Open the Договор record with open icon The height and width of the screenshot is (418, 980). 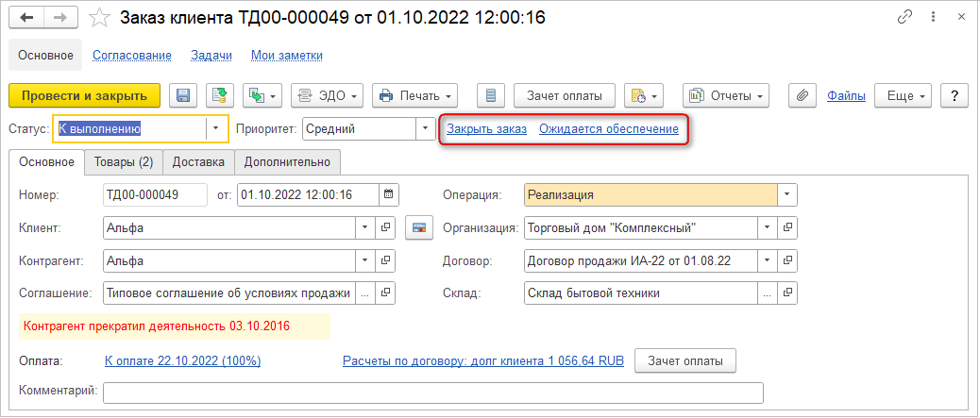click(787, 259)
